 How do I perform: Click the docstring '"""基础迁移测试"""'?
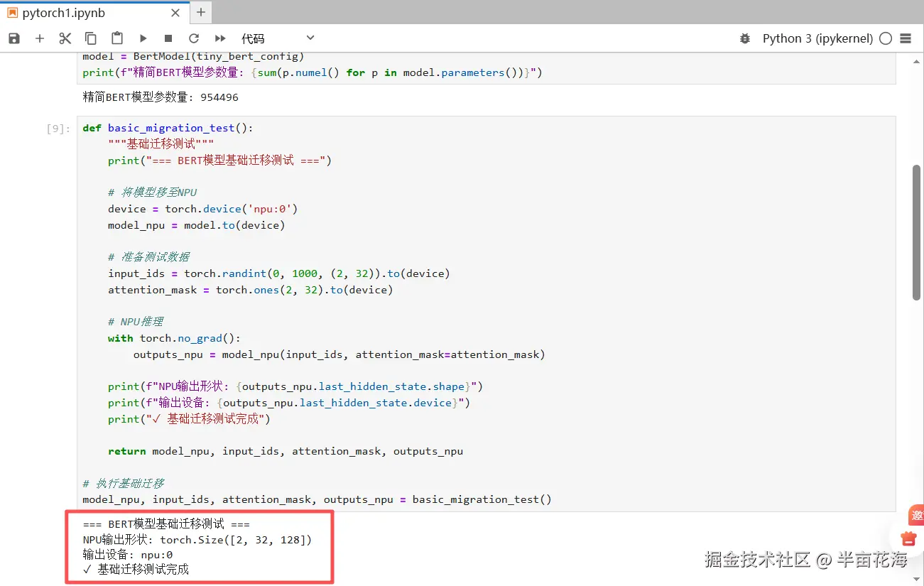(161, 144)
